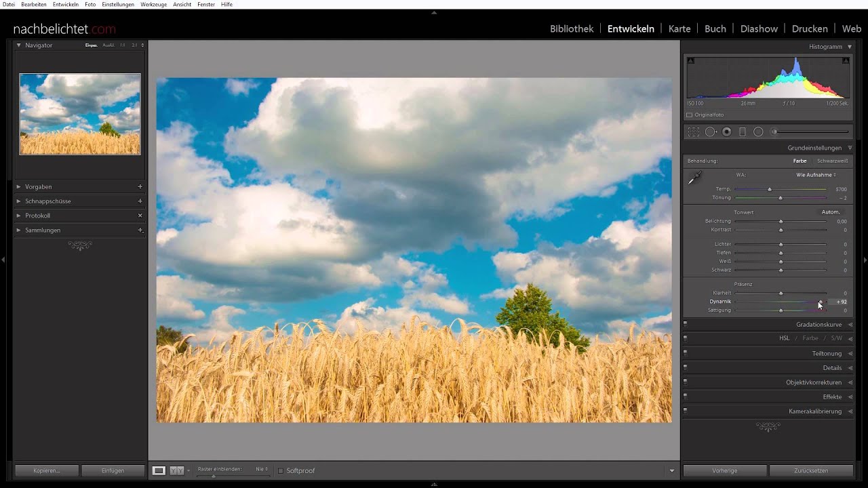Switch to loupe view mode
The image size is (868, 488).
click(159, 470)
